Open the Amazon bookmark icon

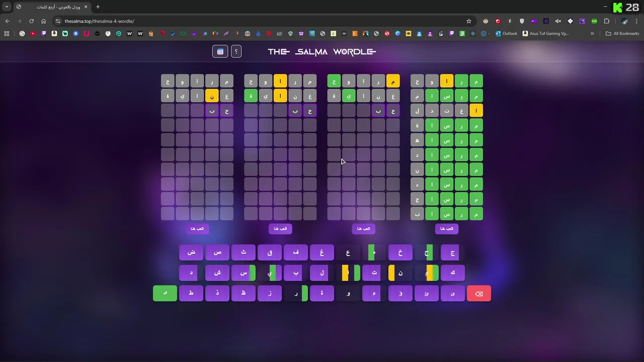click(x=54, y=34)
